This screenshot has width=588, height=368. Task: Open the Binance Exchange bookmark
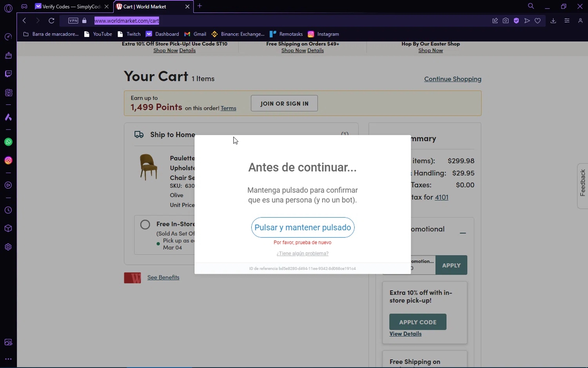[238, 34]
